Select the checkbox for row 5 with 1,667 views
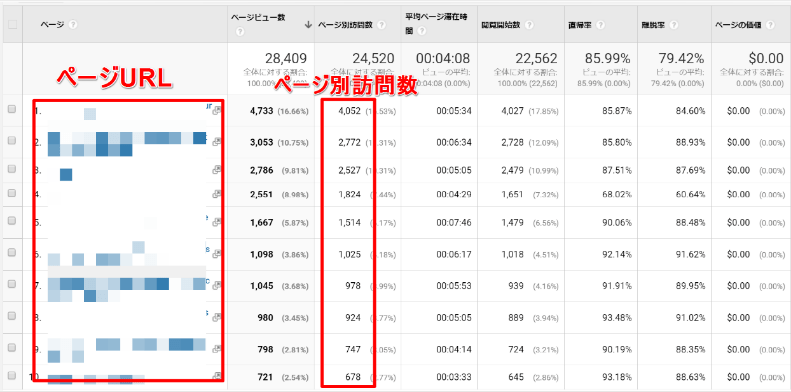The height and width of the screenshot is (392, 791). coord(12,220)
